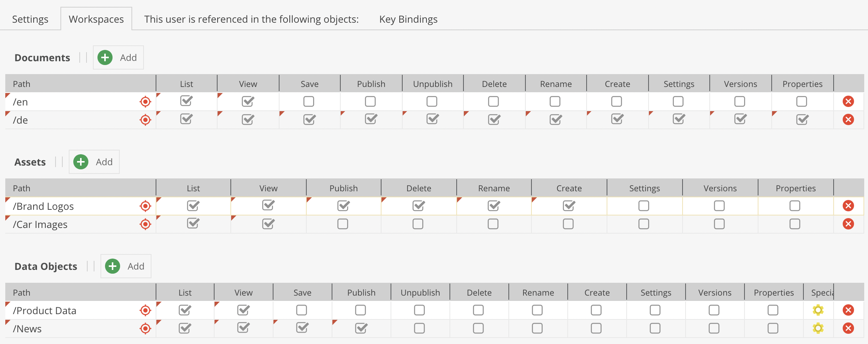Image resolution: width=868 pixels, height=344 pixels.
Task: Remove the /Product Data workspace row
Action: [848, 310]
